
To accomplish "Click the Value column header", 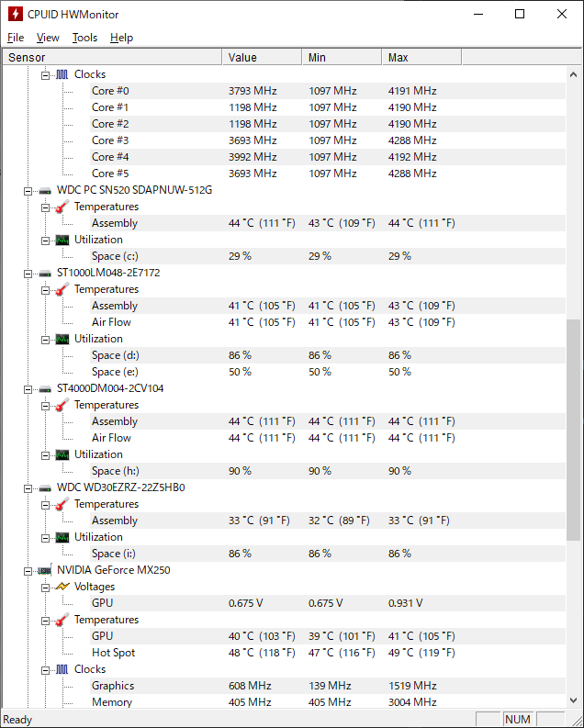I will click(263, 57).
